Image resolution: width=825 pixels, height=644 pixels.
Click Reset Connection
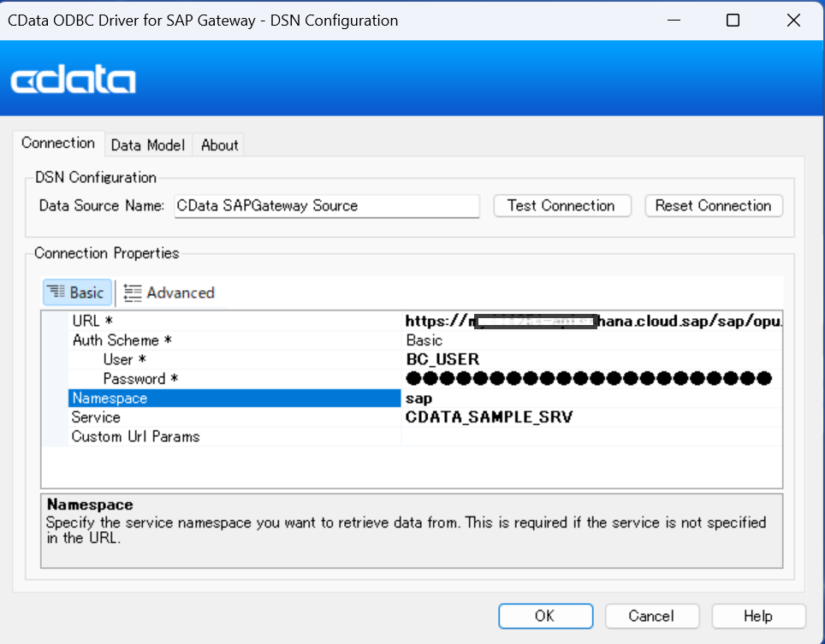713,205
